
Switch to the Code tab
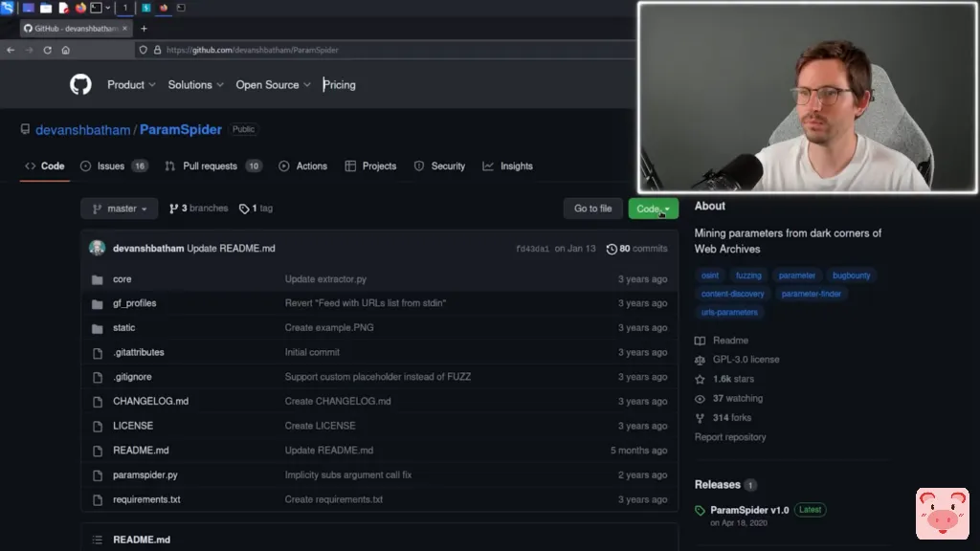pyautogui.click(x=45, y=166)
